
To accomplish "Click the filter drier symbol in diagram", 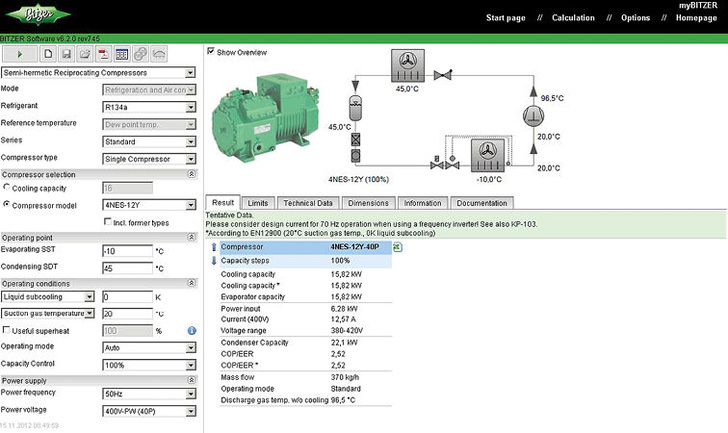I will tap(356, 139).
